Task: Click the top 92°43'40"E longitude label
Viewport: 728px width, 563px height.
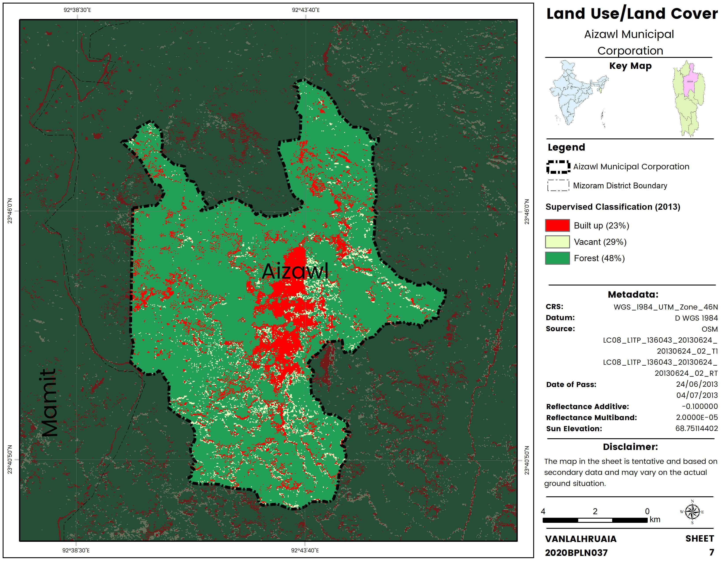Action: tap(306, 10)
